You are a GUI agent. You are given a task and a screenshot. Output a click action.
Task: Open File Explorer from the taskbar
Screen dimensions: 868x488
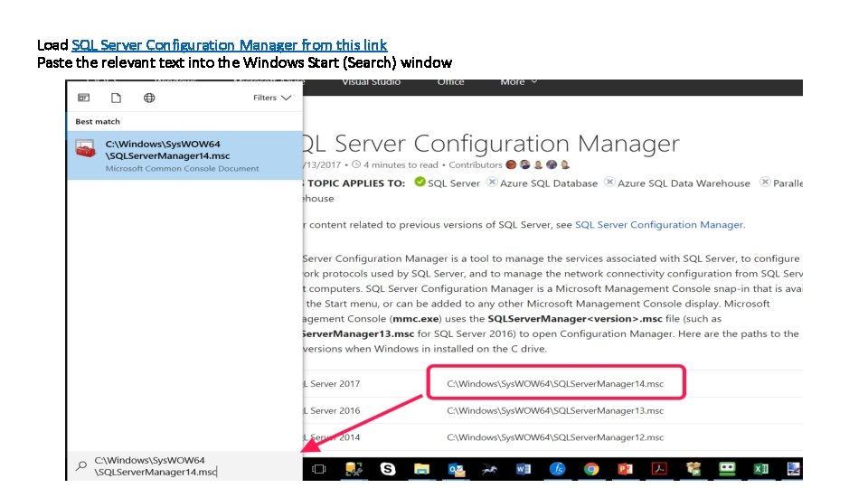click(x=422, y=469)
